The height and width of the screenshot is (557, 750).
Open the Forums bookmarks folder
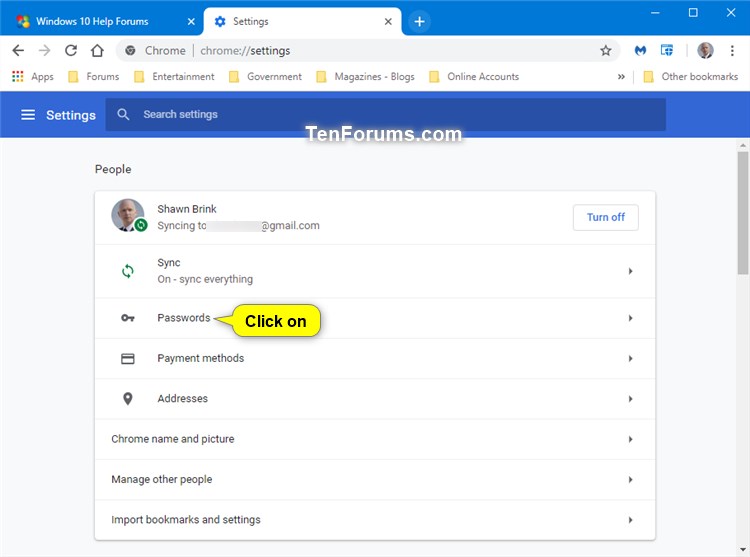click(x=94, y=76)
